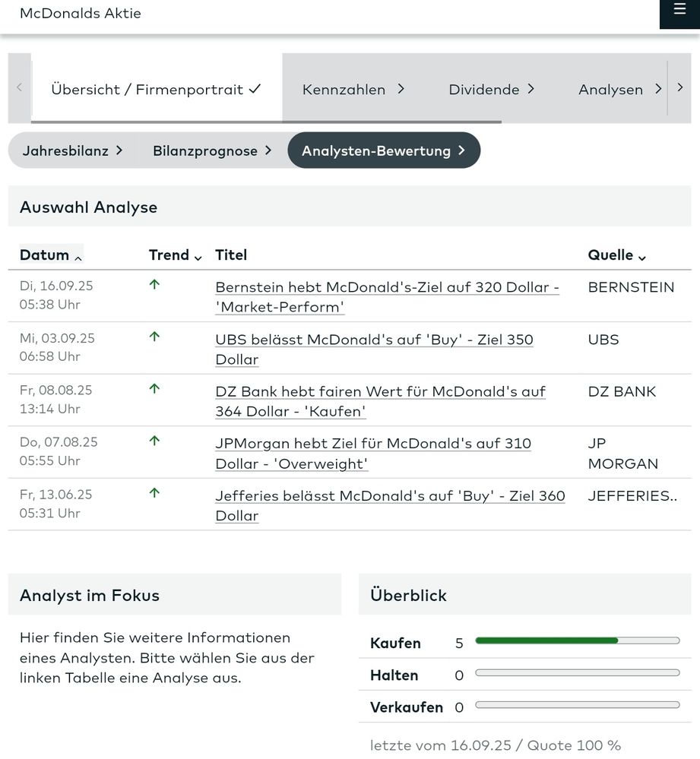Click the Halten progress bar

click(x=578, y=673)
